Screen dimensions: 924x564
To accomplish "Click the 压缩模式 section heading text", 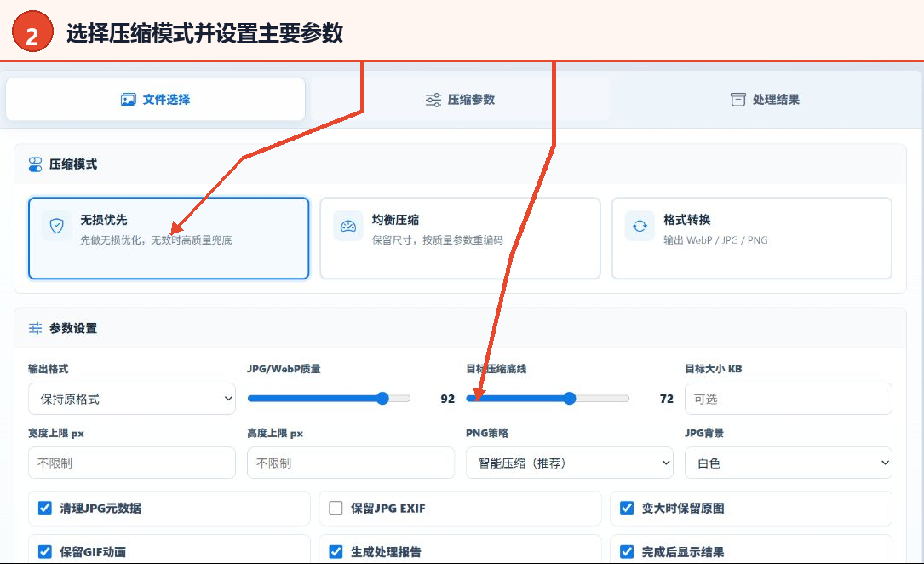I will (73, 164).
